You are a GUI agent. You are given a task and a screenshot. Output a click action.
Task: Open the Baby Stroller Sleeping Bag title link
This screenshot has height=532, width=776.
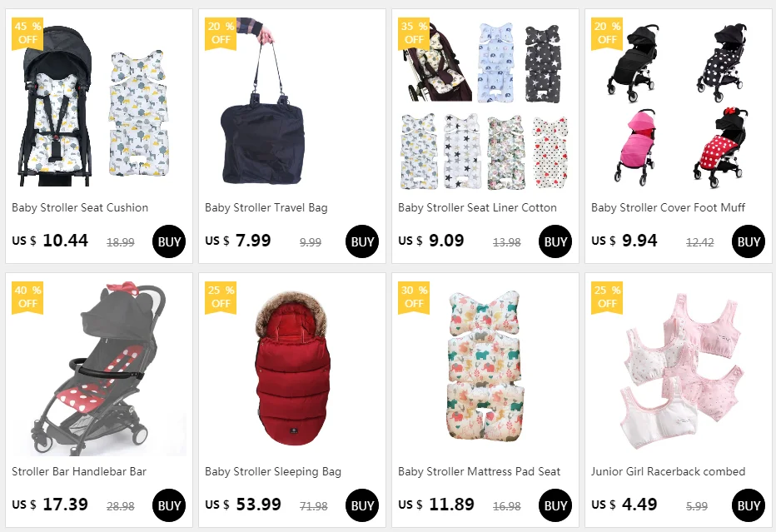[273, 471]
